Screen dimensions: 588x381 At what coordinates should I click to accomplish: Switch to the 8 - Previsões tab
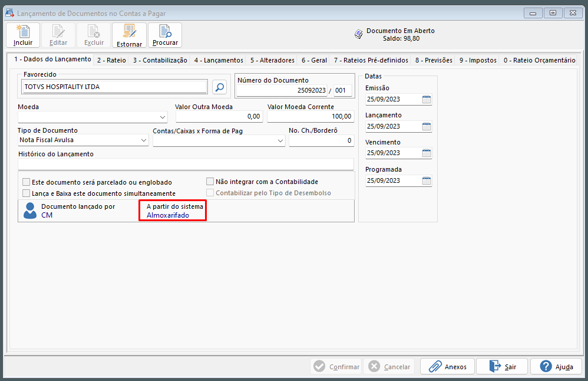click(434, 60)
